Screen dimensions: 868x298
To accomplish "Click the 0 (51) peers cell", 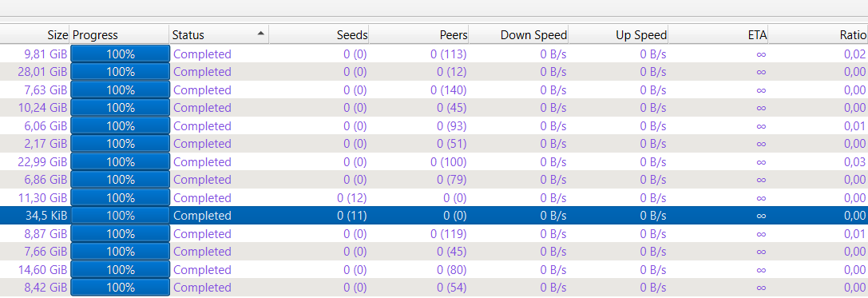I will click(x=451, y=144).
